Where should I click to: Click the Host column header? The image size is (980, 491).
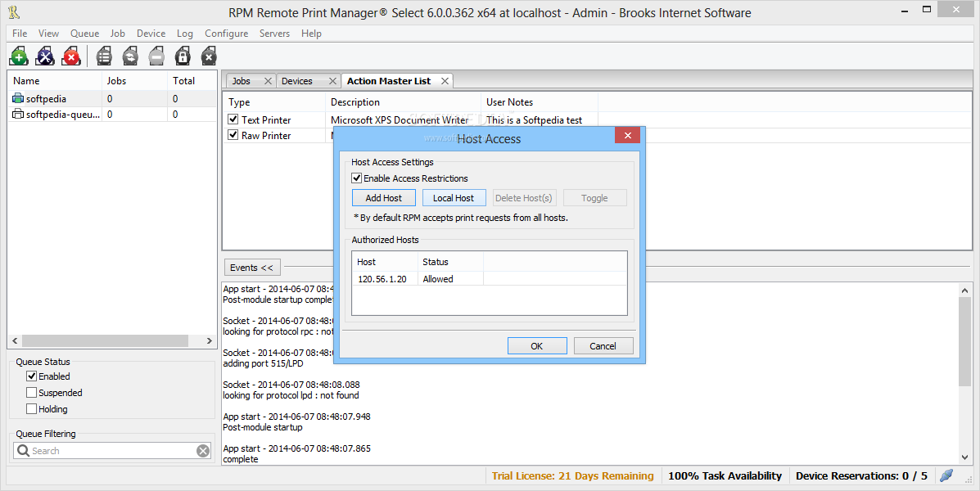tap(385, 262)
